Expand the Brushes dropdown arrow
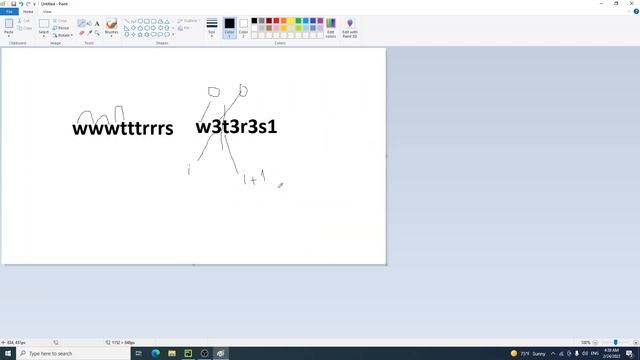This screenshot has width=640, height=360. (x=111, y=36)
